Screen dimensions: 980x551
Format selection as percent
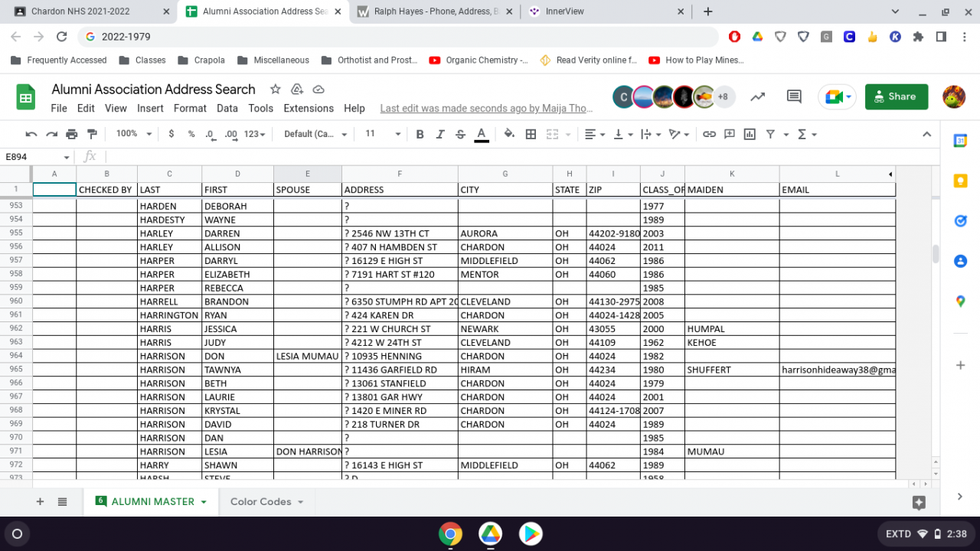[x=191, y=134]
